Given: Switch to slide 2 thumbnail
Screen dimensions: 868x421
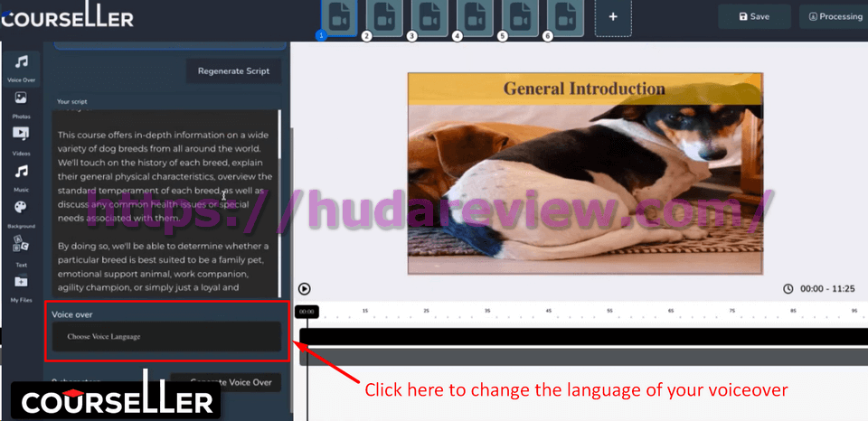Looking at the screenshot, I should [x=384, y=17].
